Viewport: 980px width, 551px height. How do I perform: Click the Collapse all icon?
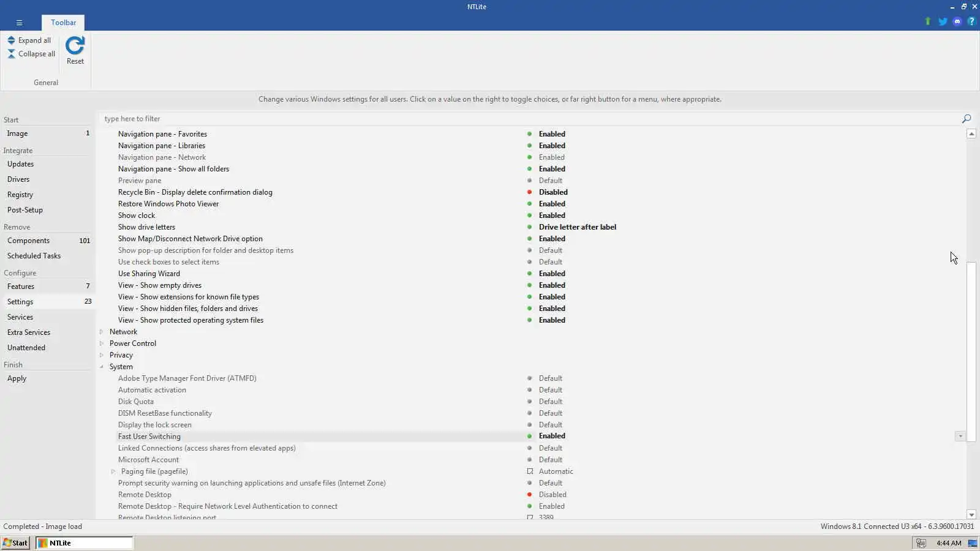(11, 54)
